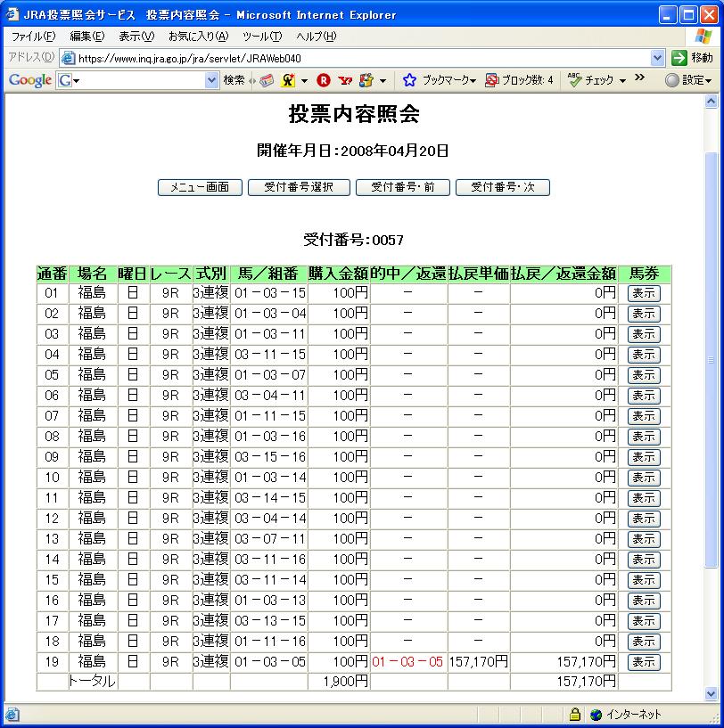Screen dimensions: 724x728
Task: Click the Google toolbar news icon
Action: pos(267,80)
